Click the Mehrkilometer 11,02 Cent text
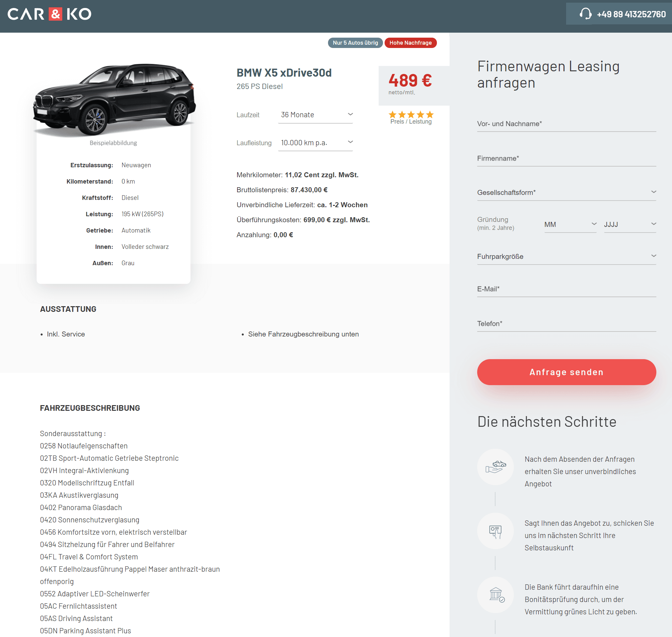The image size is (672, 637). click(297, 175)
